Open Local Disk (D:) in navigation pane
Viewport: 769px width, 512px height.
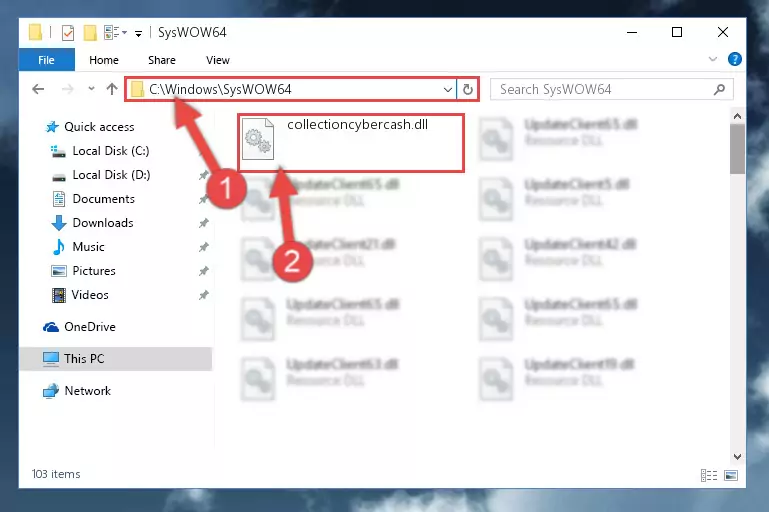click(111, 175)
